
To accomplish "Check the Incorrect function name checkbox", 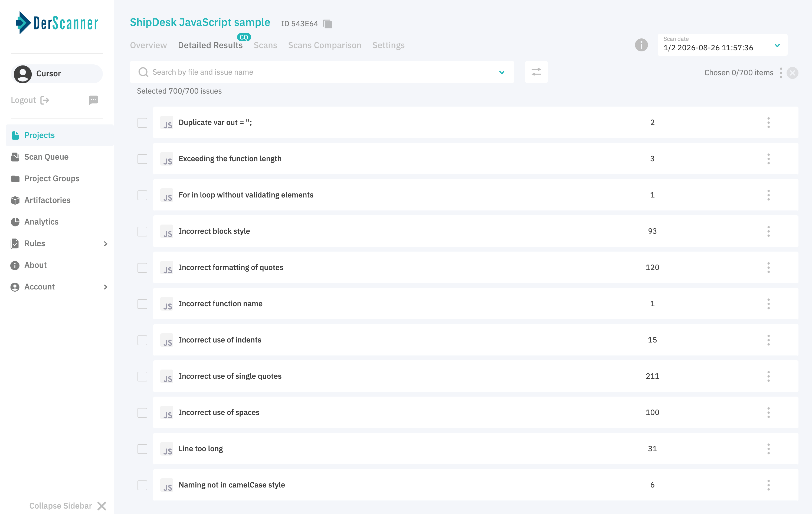I will tap(142, 304).
